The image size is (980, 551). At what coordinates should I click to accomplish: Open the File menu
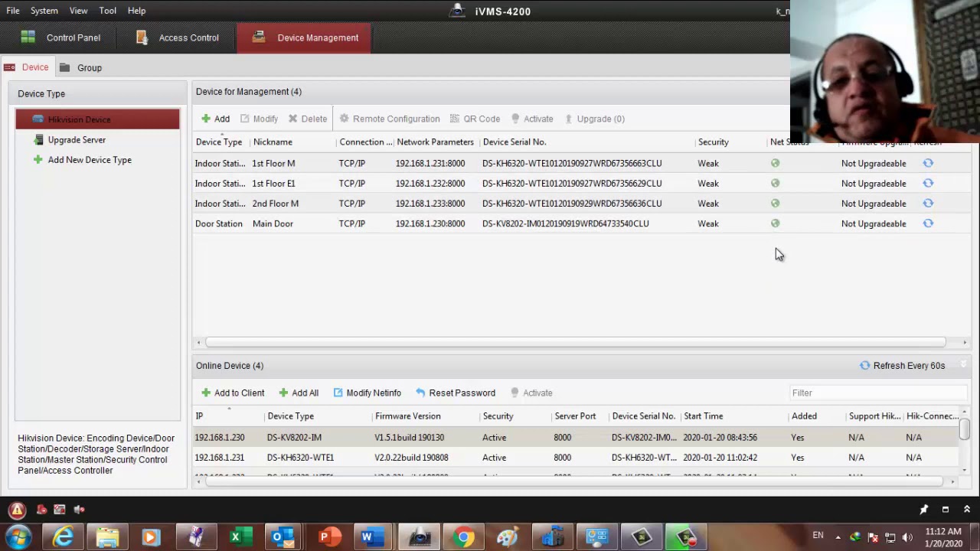coord(13,11)
